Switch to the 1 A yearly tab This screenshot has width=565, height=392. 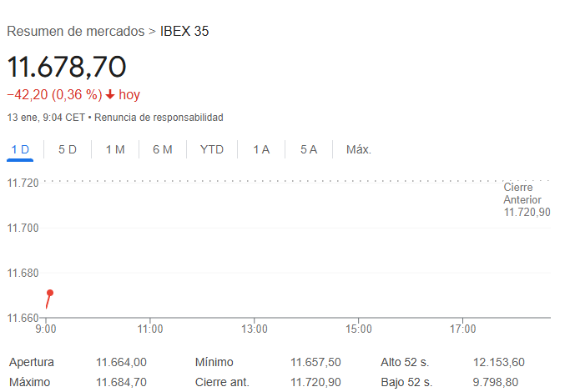(261, 149)
